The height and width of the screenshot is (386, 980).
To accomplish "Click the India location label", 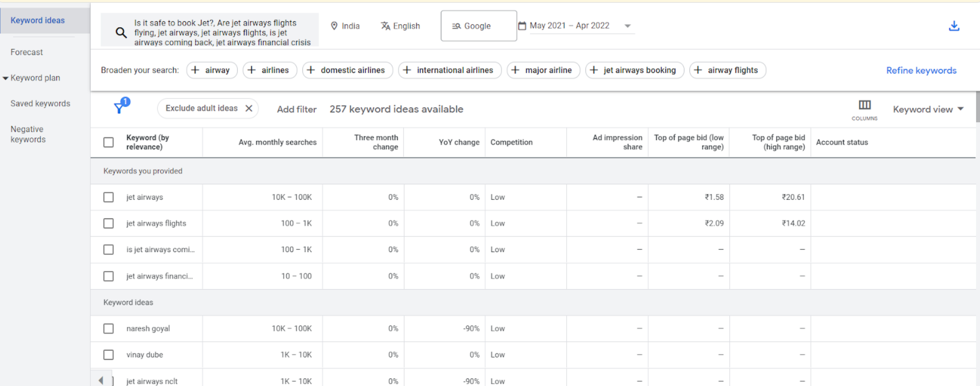I will 350,26.
